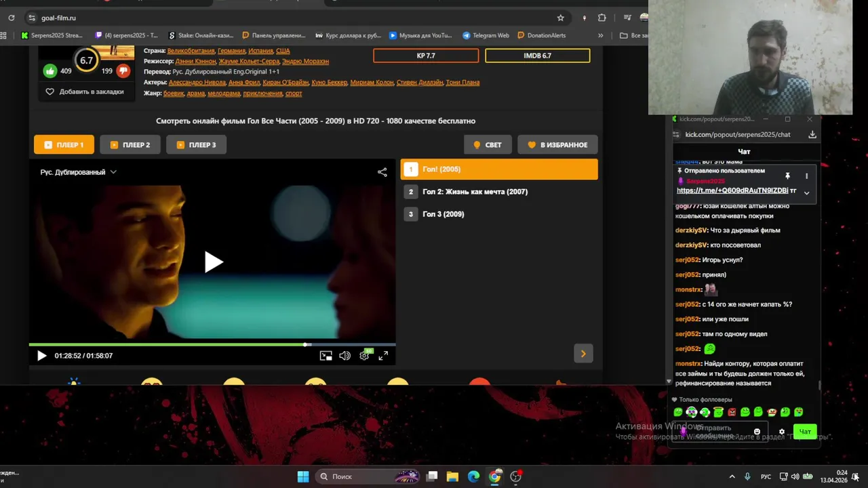Viewport: 868px width, 488px height.
Task: Click the video progress bar
Action: [212, 344]
